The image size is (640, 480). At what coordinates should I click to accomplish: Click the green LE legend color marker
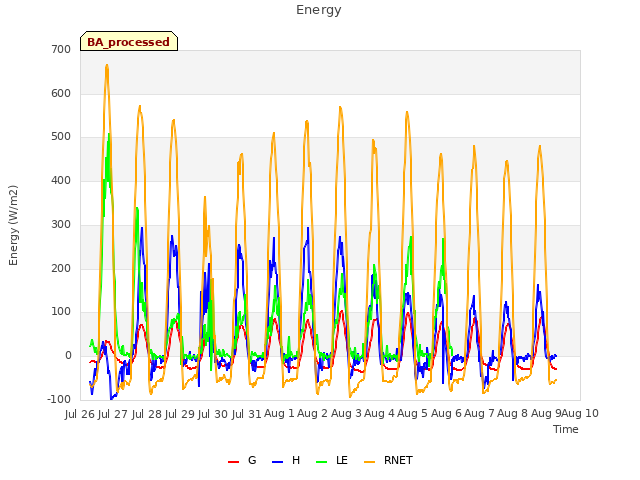pyautogui.click(x=322, y=462)
